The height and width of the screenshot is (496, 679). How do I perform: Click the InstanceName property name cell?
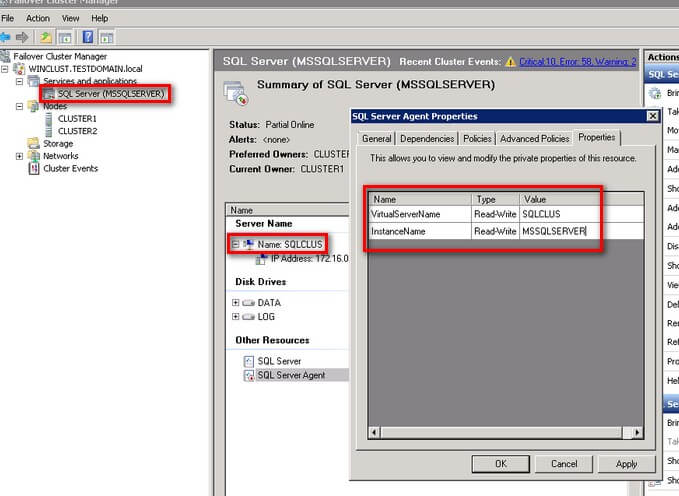click(420, 231)
